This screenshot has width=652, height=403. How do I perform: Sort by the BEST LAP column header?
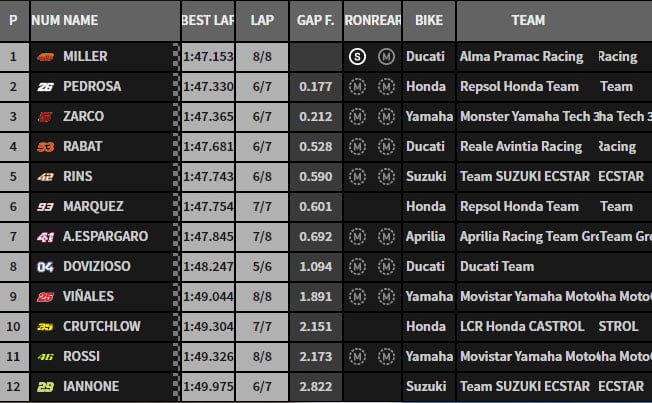(208, 20)
